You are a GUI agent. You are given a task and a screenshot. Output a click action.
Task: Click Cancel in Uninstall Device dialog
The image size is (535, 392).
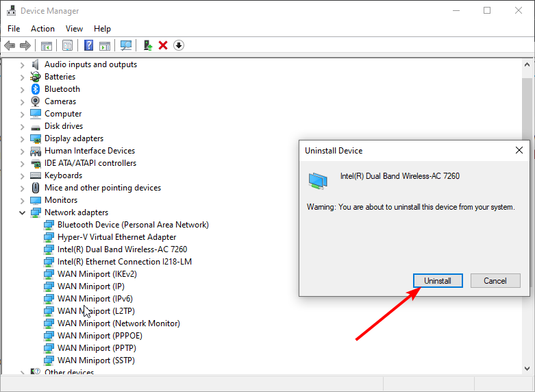click(495, 281)
